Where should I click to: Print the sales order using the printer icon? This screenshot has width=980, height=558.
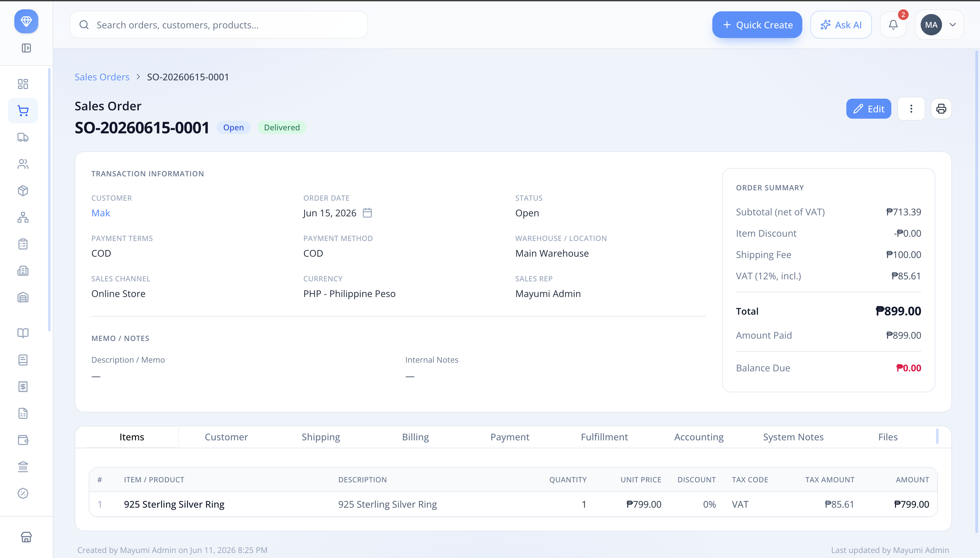click(x=941, y=109)
